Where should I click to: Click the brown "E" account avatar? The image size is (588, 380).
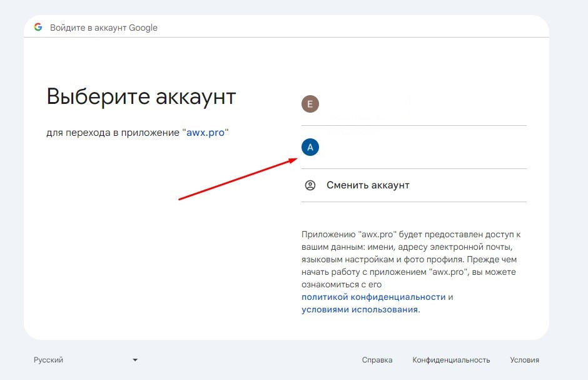(310, 104)
